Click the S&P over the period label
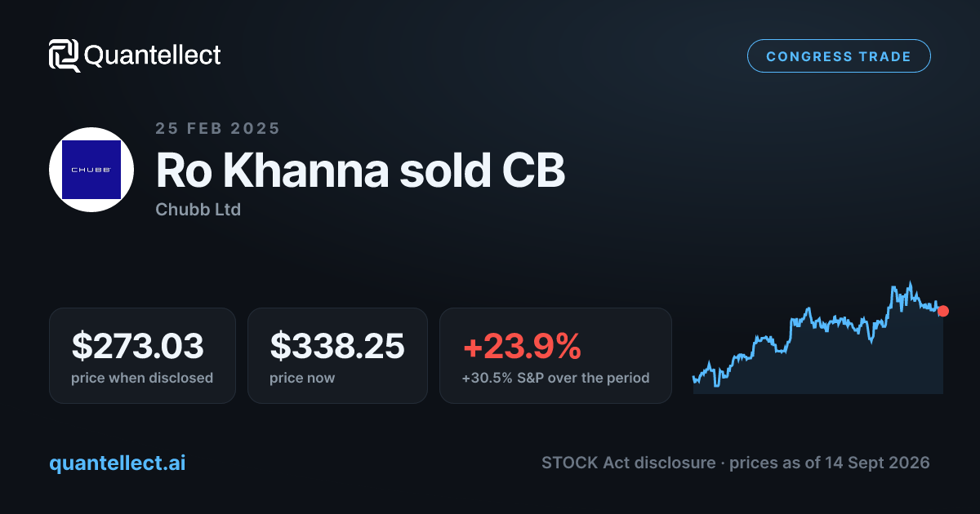Viewport: 980px width, 514px height. pos(555,378)
